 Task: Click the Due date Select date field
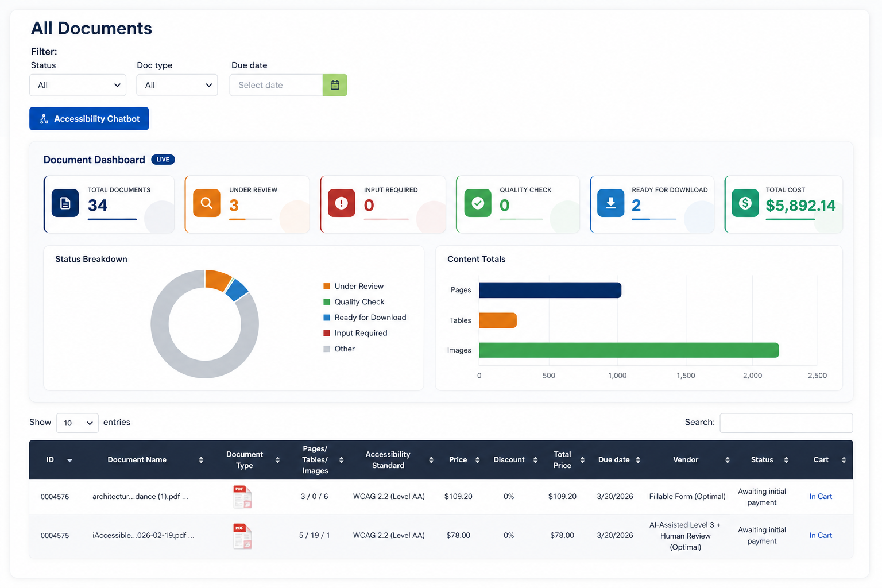pyautogui.click(x=276, y=85)
